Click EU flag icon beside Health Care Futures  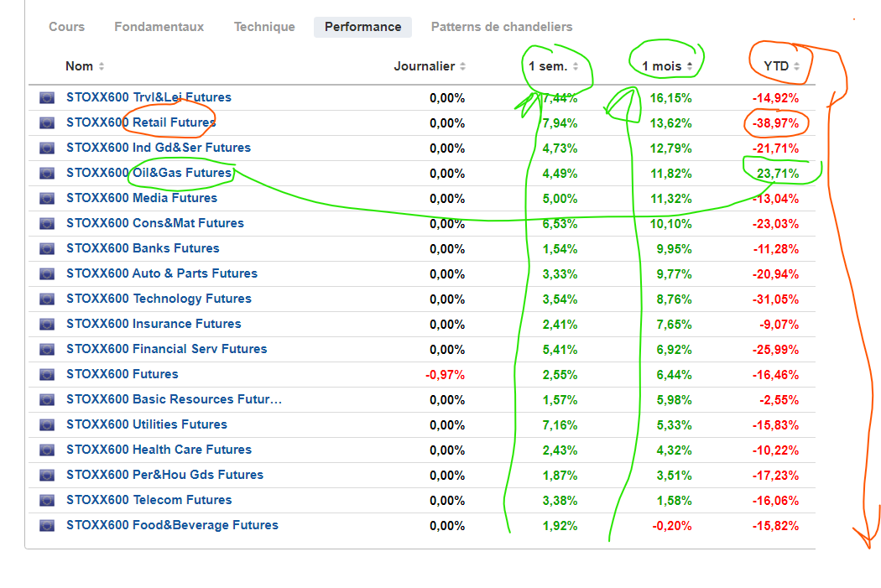47,450
